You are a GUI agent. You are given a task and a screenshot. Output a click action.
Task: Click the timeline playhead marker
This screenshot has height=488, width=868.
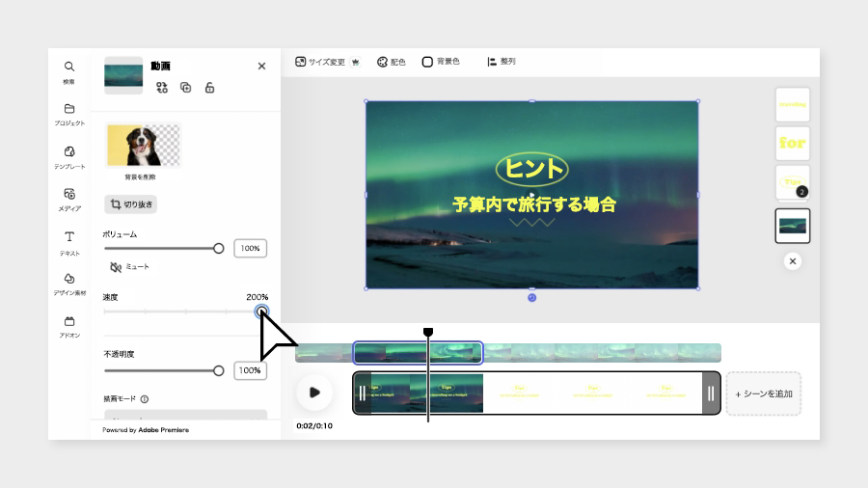click(x=428, y=332)
